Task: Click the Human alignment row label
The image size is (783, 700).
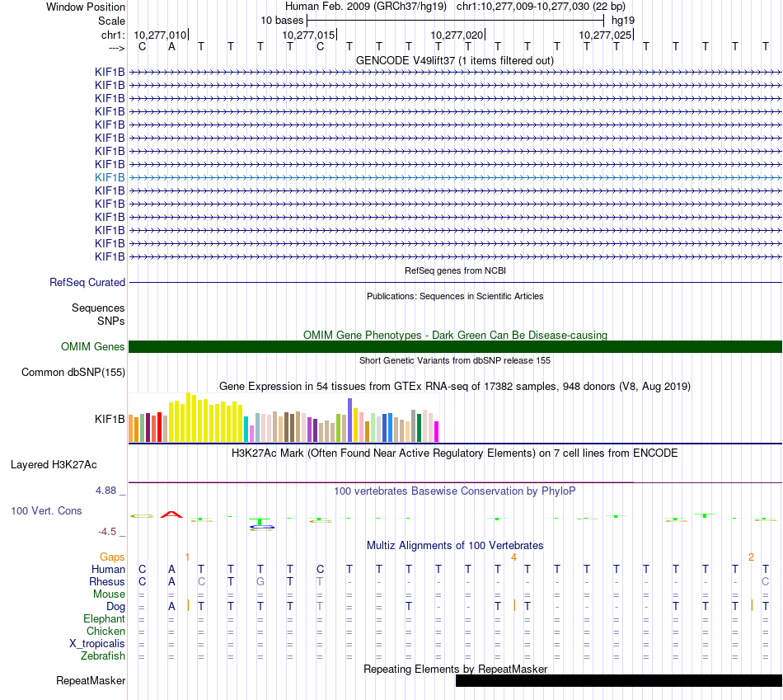Action: [x=108, y=570]
